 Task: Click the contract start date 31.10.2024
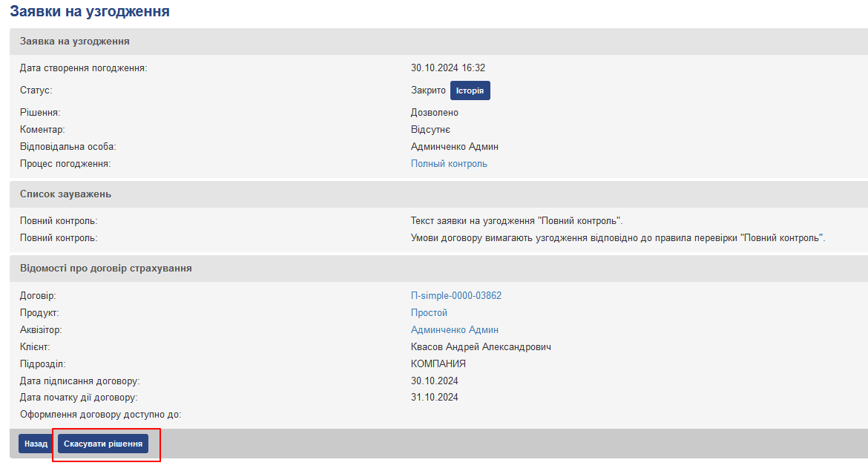434,398
